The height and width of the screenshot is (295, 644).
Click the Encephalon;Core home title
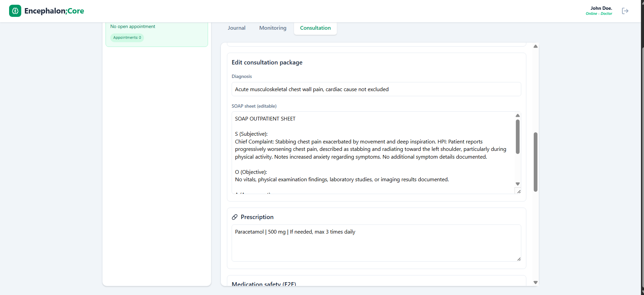54,11
